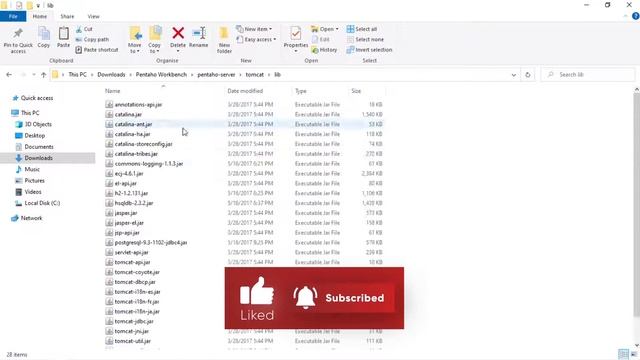The image size is (640, 360).
Task: Open the Videos folder in the sidebar
Action: [x=29, y=192]
